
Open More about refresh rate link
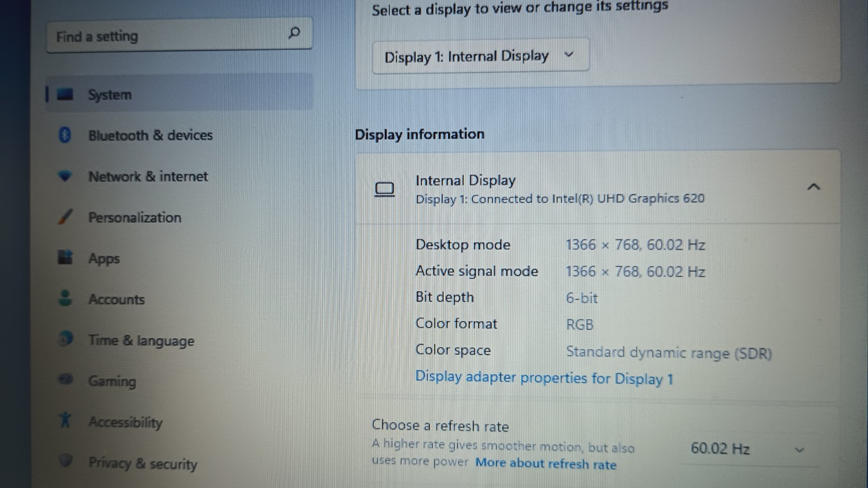(546, 464)
